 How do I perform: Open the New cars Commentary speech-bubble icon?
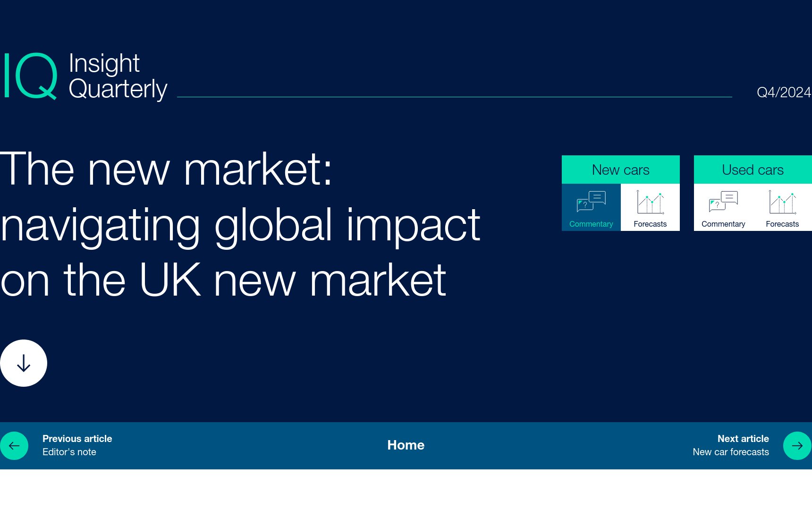tap(591, 202)
